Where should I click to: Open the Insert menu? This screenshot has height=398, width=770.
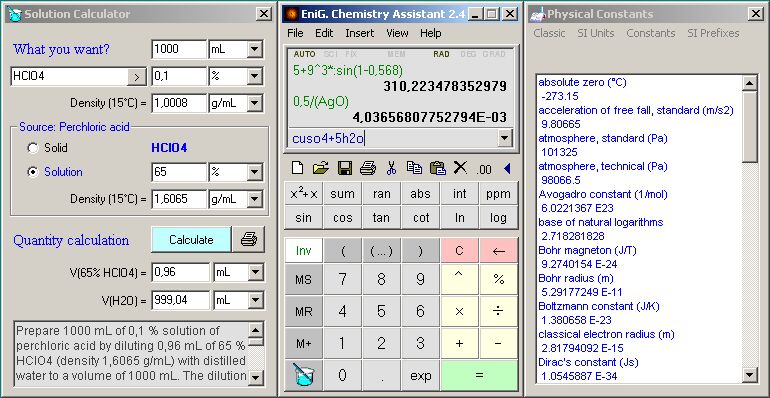point(359,33)
